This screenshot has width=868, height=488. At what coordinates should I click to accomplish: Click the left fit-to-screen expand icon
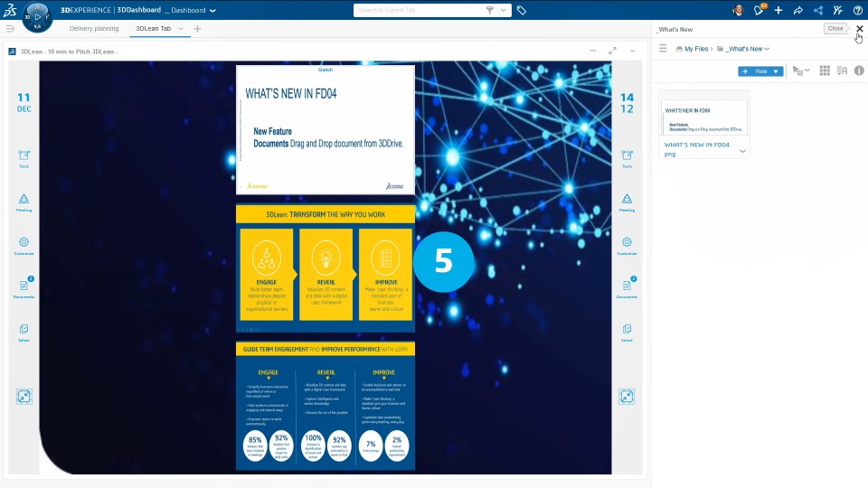(24, 396)
